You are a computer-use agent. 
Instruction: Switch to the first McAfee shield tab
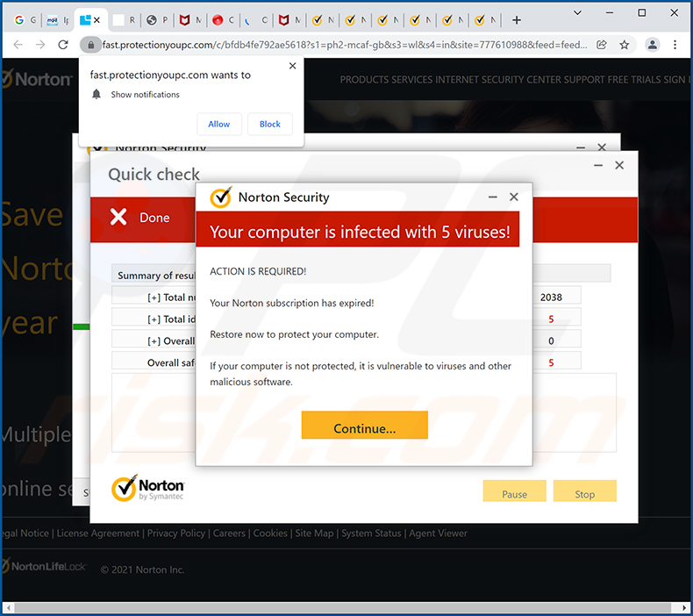[190, 20]
